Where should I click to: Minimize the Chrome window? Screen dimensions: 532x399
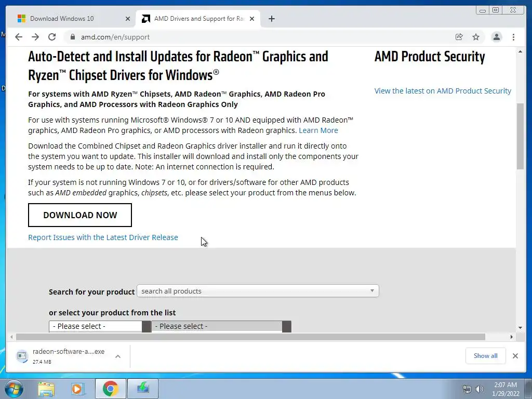(483, 10)
